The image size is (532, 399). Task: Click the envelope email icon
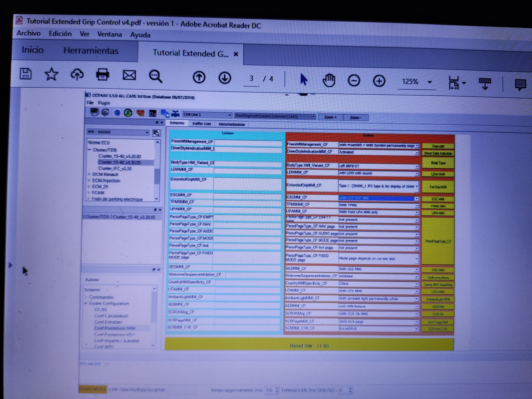[x=129, y=75]
